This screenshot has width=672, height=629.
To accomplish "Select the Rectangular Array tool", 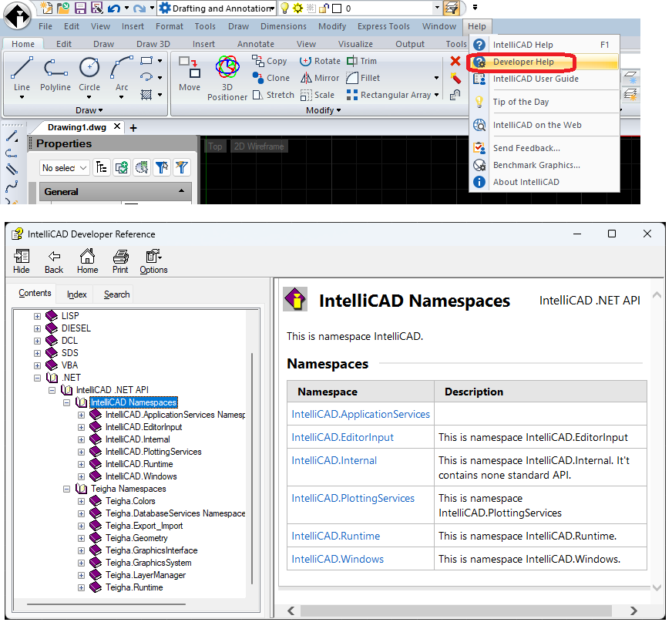I will 388,95.
